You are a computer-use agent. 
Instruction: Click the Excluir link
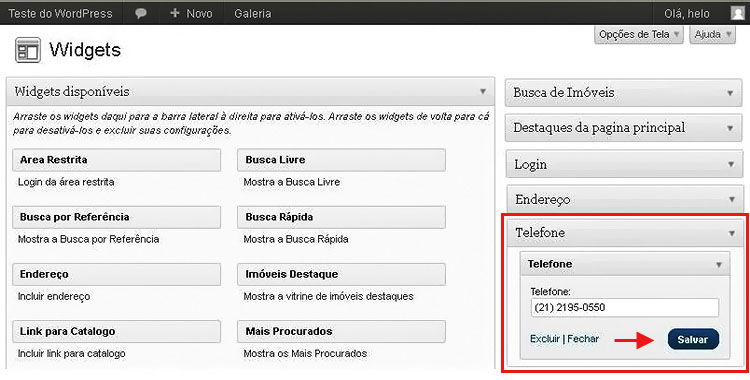[x=545, y=338]
